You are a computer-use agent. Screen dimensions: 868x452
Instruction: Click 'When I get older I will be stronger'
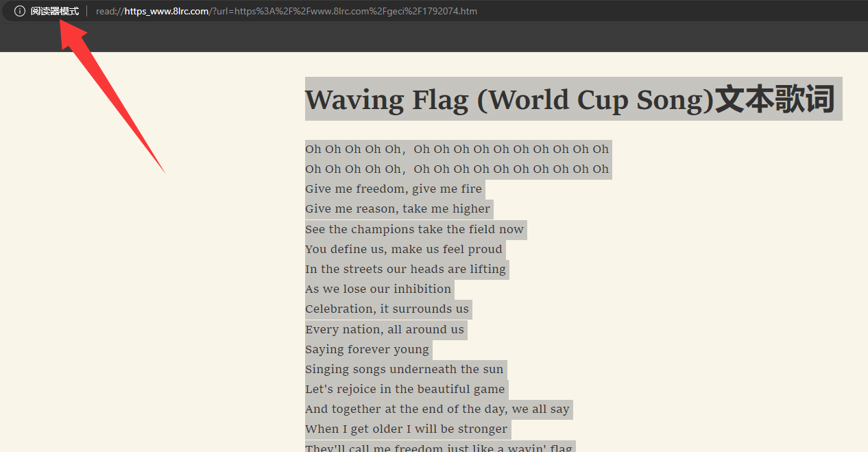(x=407, y=429)
